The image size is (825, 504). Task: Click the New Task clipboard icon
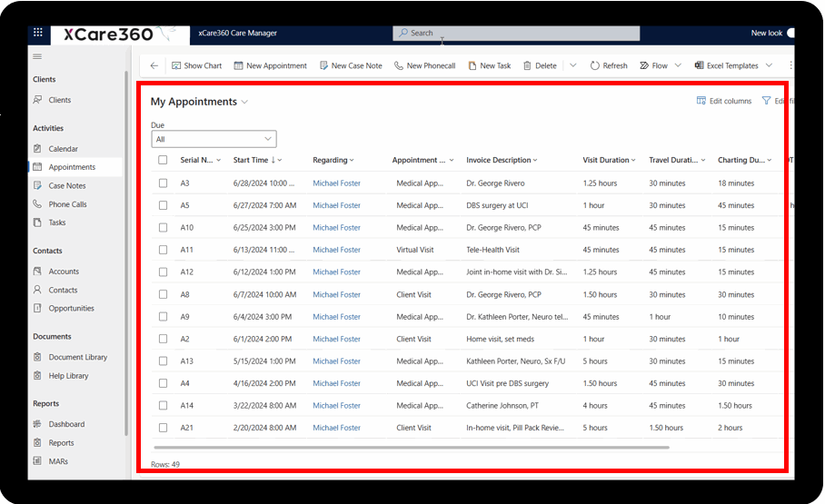point(472,65)
